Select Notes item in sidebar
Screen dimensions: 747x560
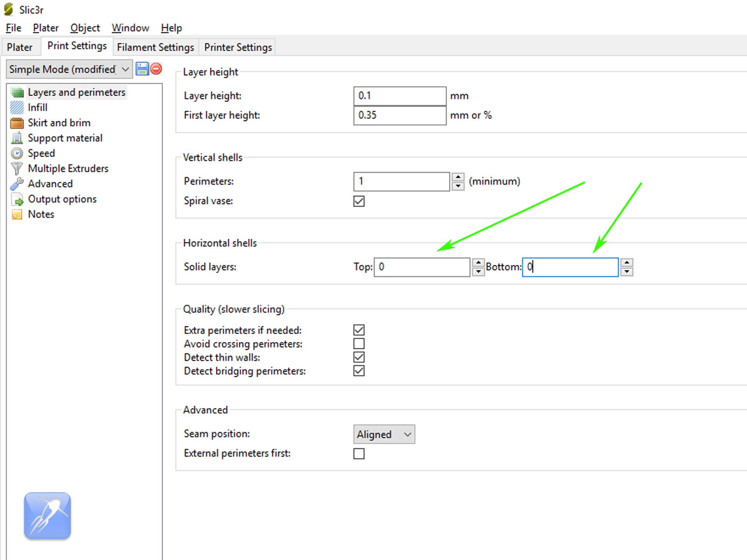40,214
